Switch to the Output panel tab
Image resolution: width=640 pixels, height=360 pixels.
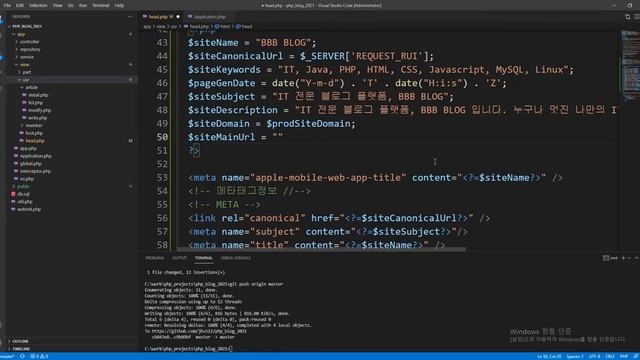[179, 258]
